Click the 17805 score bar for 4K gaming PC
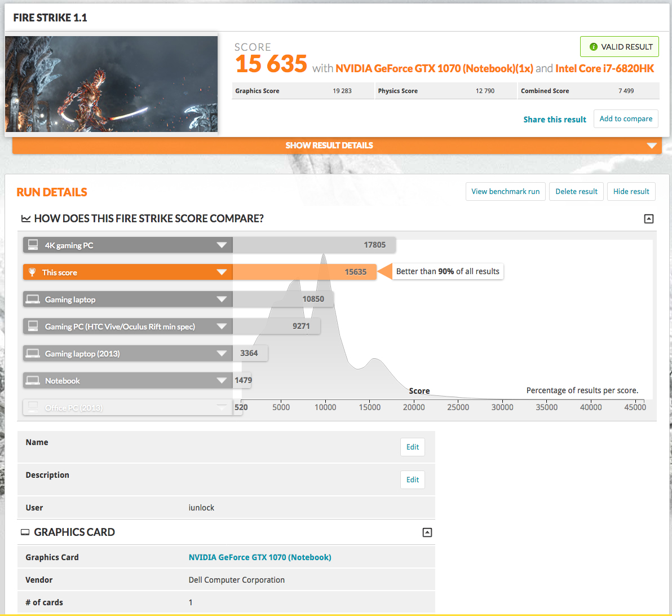The width and height of the screenshot is (672, 616). point(314,245)
